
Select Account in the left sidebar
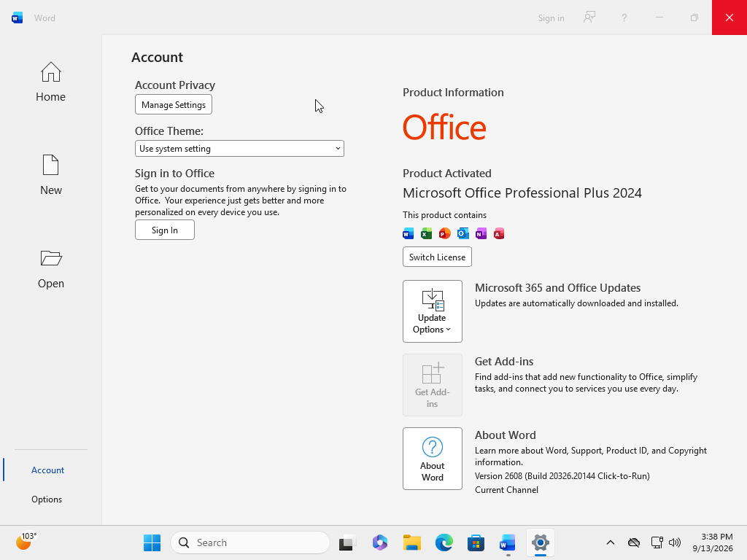point(47,470)
